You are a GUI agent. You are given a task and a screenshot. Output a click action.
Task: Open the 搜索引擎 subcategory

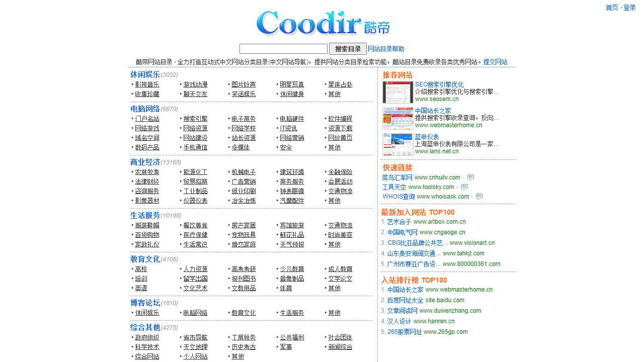point(195,119)
